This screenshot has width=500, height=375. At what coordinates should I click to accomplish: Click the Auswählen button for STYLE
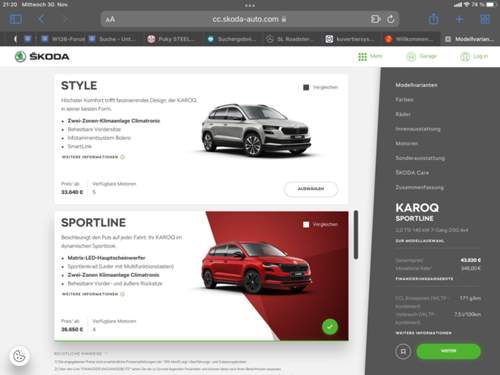click(x=311, y=189)
